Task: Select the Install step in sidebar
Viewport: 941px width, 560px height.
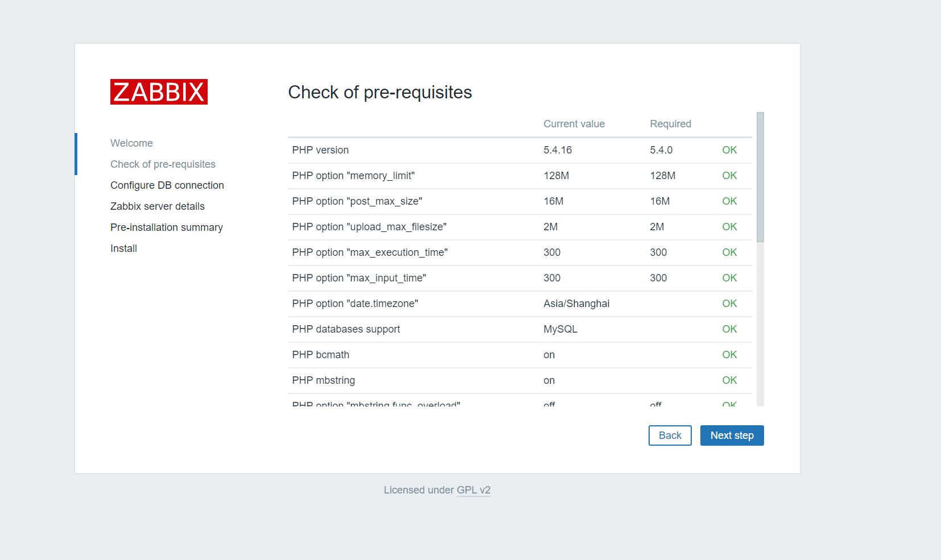Action: 123,248
